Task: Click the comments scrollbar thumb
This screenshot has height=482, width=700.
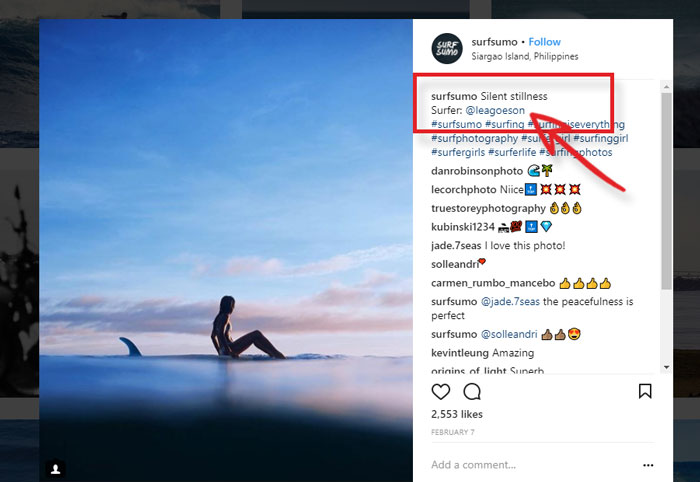Action: point(667,191)
